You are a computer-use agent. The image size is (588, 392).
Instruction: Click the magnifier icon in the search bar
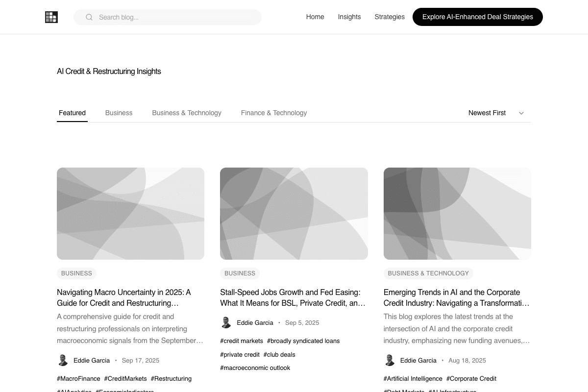[89, 17]
